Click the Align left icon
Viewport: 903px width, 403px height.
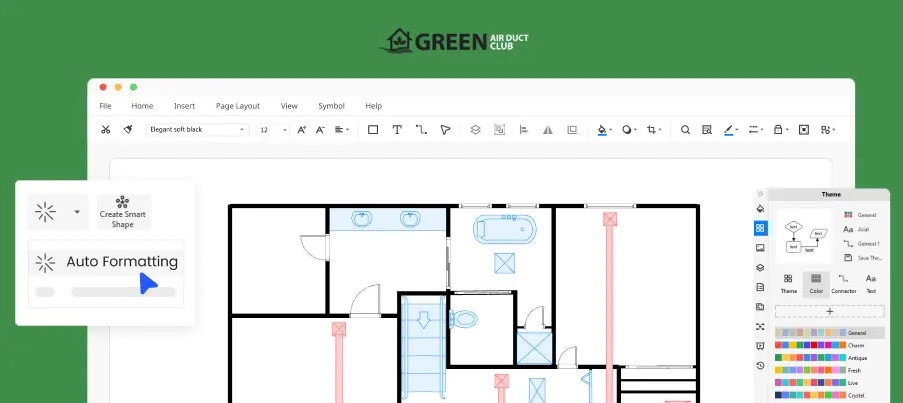(523, 130)
